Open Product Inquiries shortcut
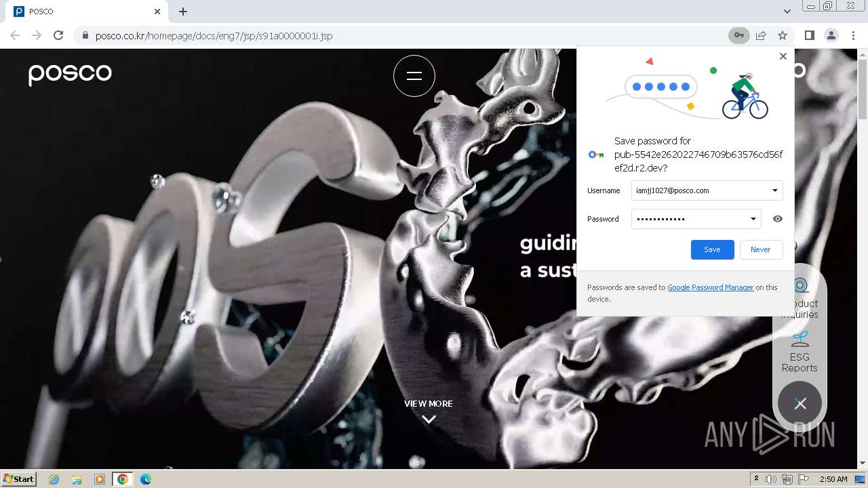This screenshot has width=868, height=488. tap(800, 299)
